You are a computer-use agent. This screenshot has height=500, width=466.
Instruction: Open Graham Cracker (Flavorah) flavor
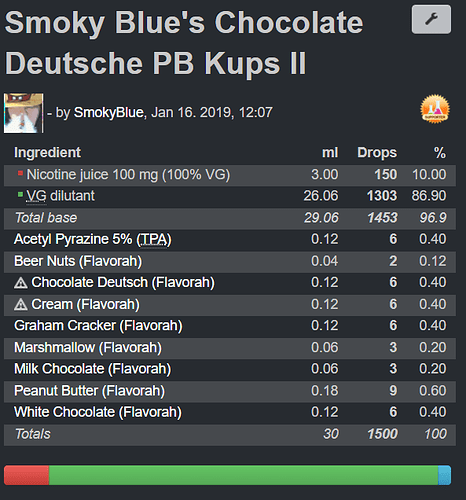click(98, 326)
